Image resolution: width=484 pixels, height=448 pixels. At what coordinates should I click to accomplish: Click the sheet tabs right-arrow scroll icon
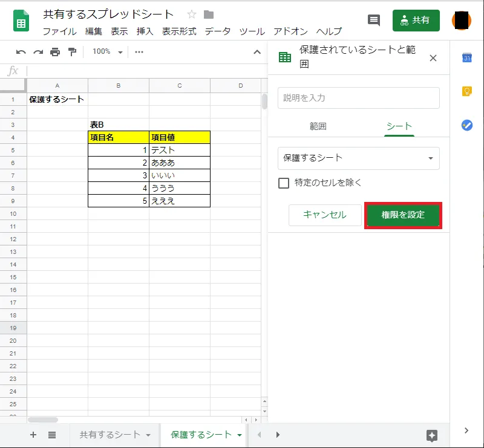(278, 435)
